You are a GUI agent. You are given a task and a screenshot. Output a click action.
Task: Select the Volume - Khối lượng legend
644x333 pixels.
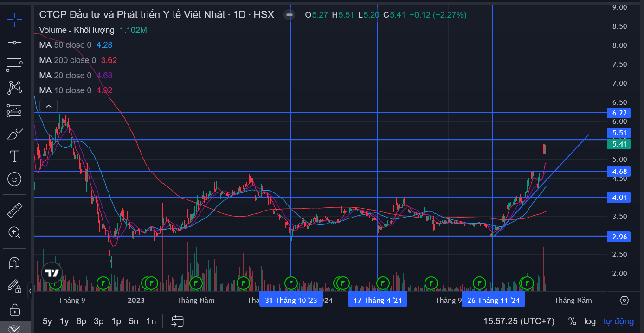77,30
